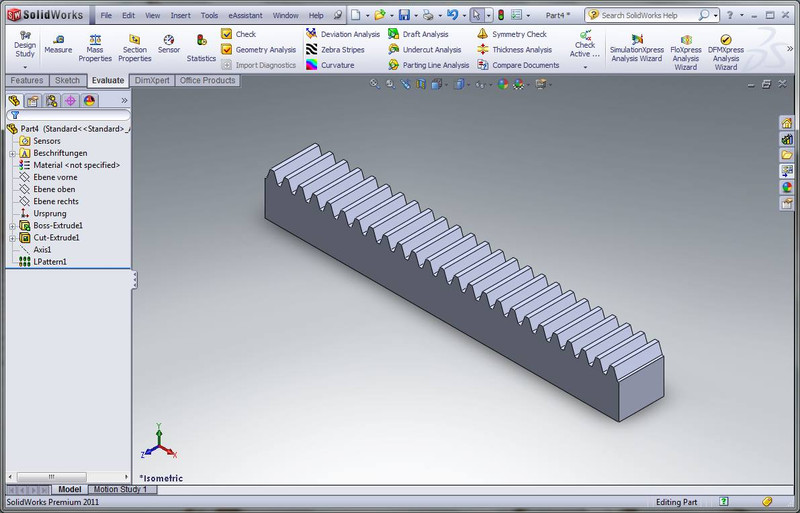Click the Search SolidWorks Help field
This screenshot has width=800, height=513.
(648, 16)
